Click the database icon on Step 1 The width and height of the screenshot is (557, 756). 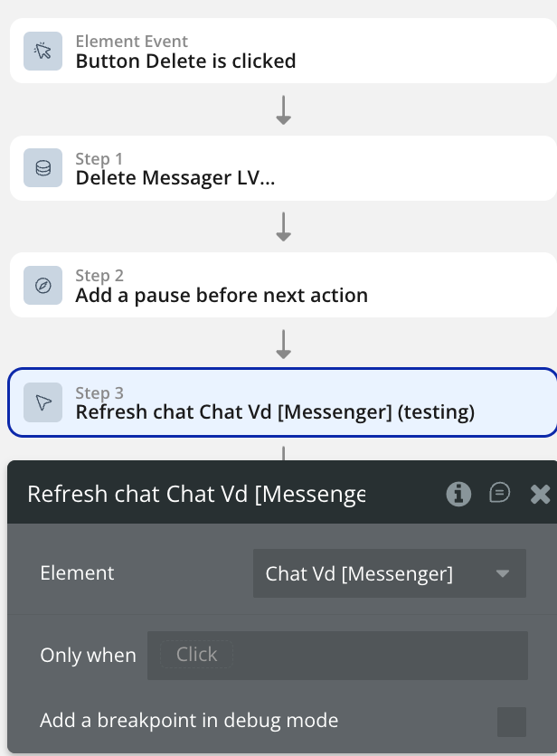coord(42,168)
